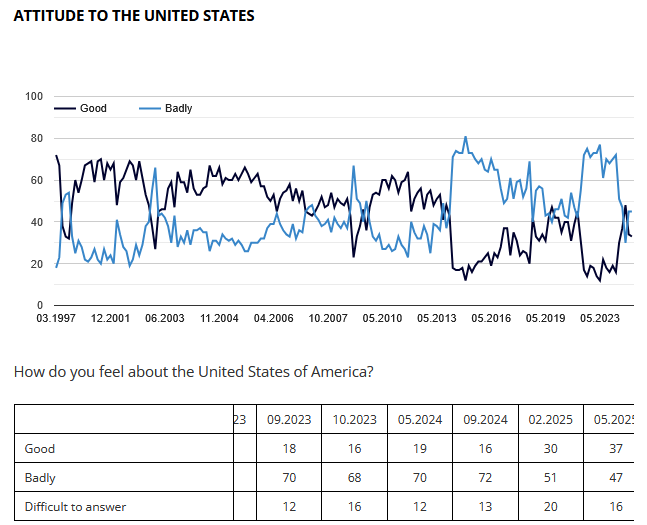Viewport: 647px width, 525px height.
Task: Click the Good value 30 under 02.2025
Action: click(x=551, y=449)
